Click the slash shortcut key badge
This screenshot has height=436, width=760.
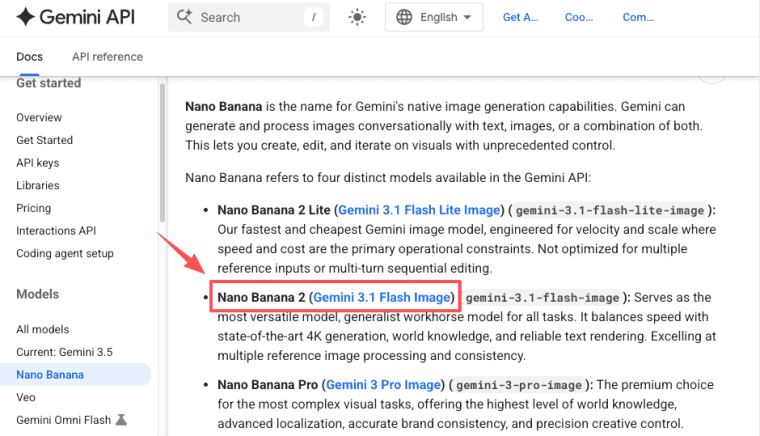[x=314, y=17]
